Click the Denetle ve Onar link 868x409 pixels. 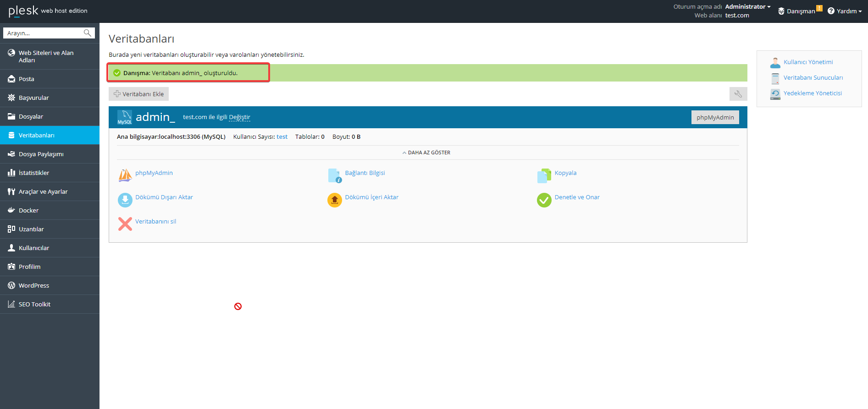tap(577, 197)
